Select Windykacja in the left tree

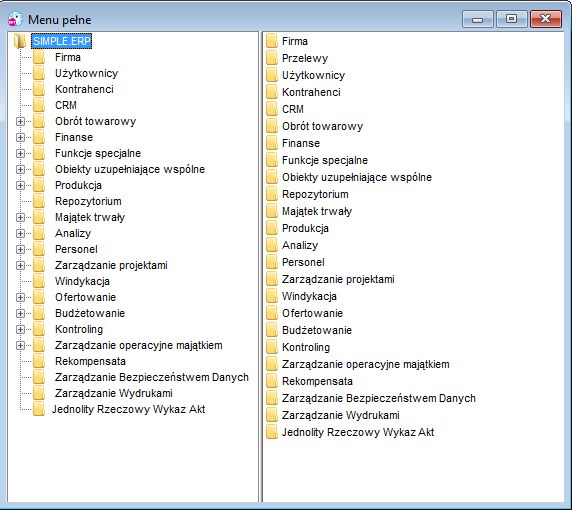[82, 282]
